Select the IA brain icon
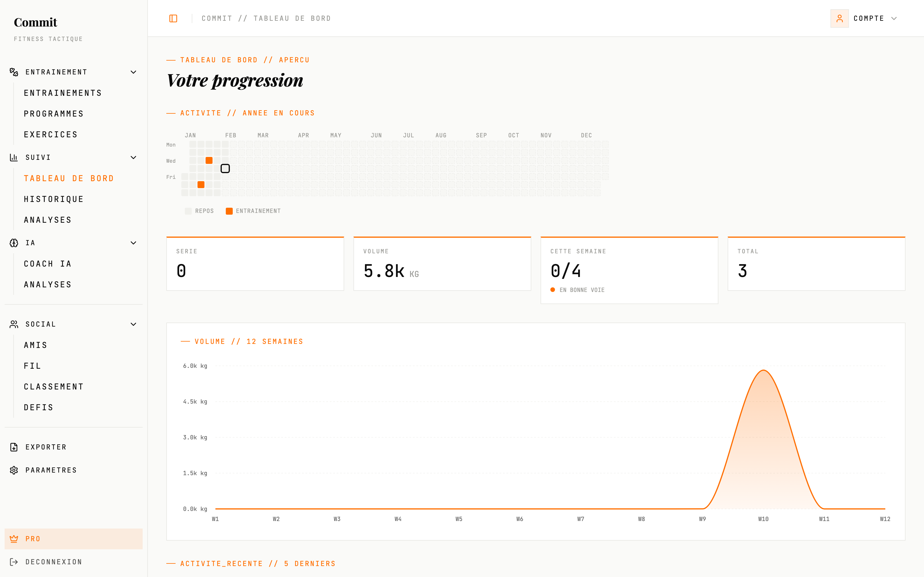 coord(13,243)
